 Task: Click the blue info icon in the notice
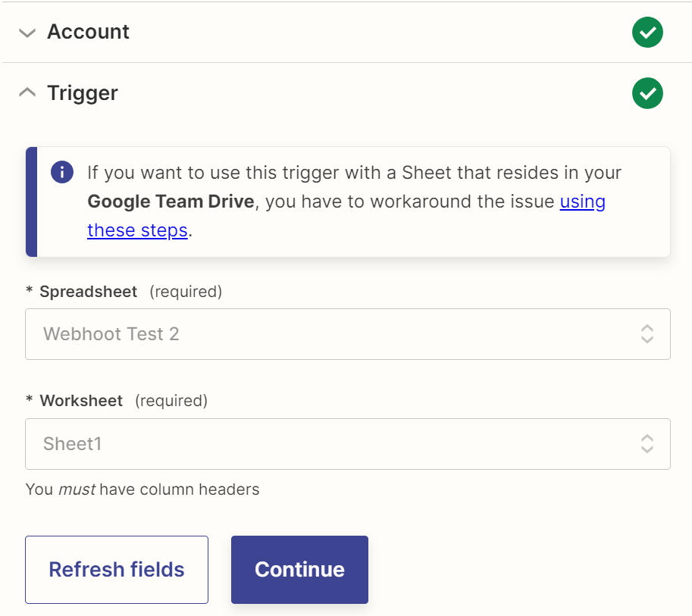[62, 173]
